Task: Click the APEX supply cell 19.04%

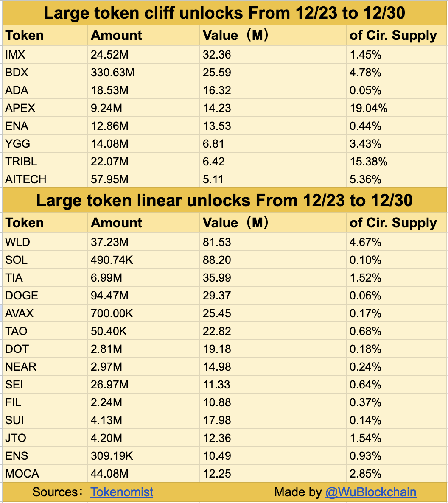Action: click(x=368, y=108)
